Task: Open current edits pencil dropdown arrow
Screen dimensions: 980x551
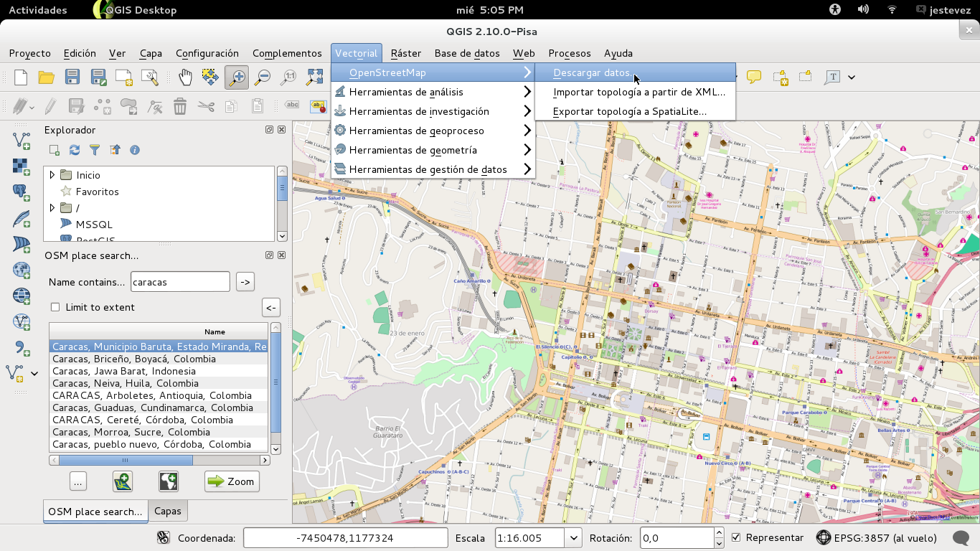Action: tap(32, 108)
